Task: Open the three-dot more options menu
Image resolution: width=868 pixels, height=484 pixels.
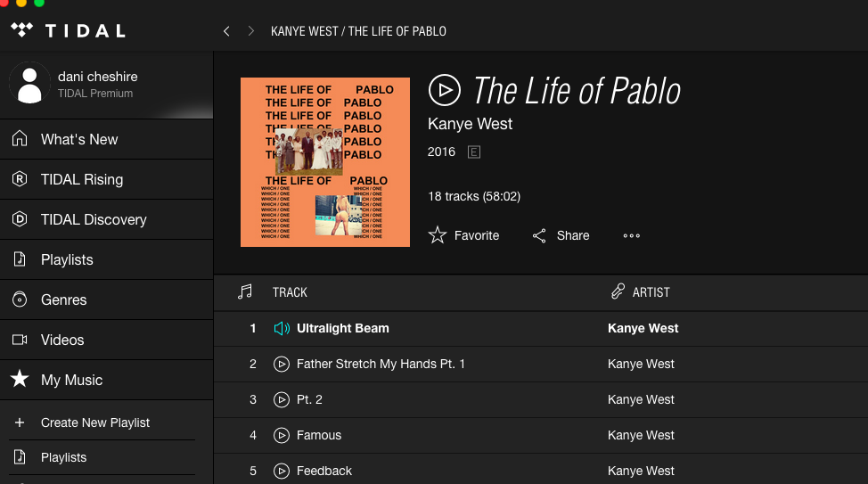Action: coord(631,236)
